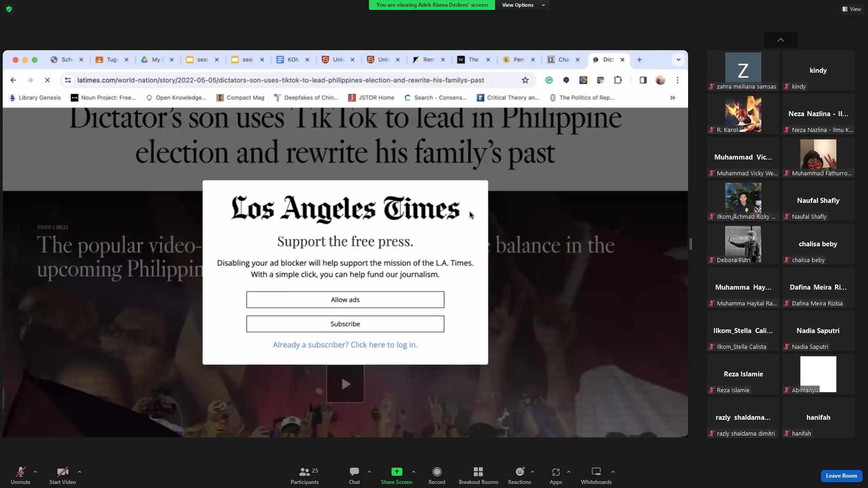This screenshot has width=868, height=488.
Task: Open the Reactions menu
Action: (519, 475)
